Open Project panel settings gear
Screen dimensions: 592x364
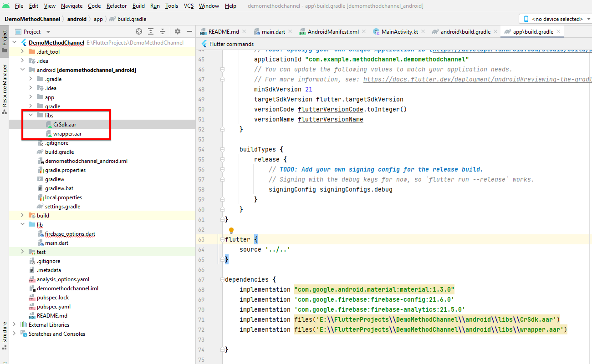[x=178, y=31]
